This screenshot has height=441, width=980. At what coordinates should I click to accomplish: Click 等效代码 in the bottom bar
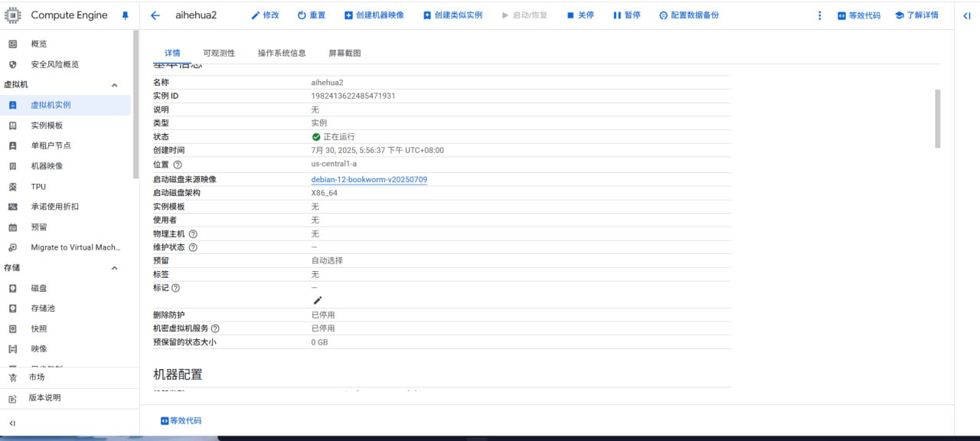(181, 420)
